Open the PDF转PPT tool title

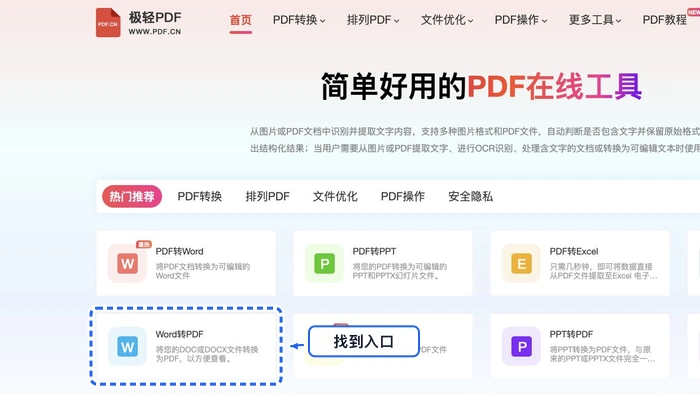click(374, 251)
